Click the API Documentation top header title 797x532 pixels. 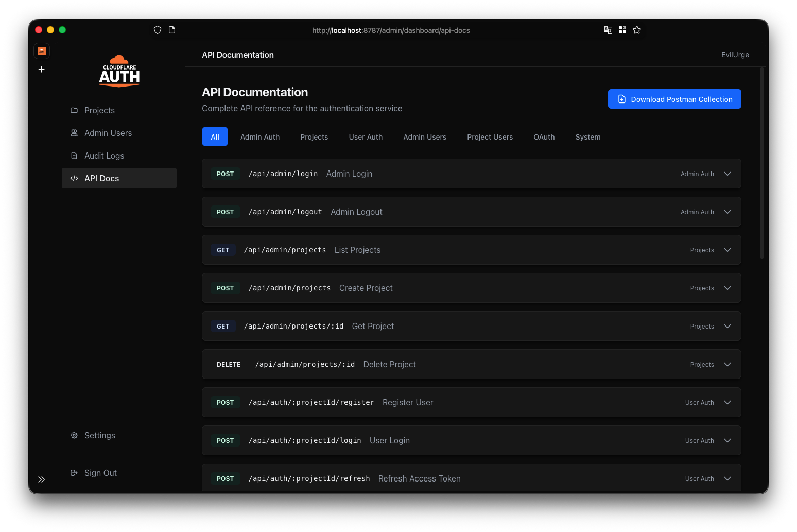click(238, 55)
